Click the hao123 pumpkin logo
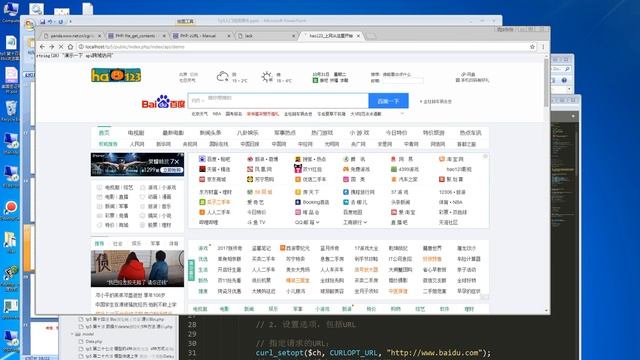The height and width of the screenshot is (360, 640). tap(116, 75)
